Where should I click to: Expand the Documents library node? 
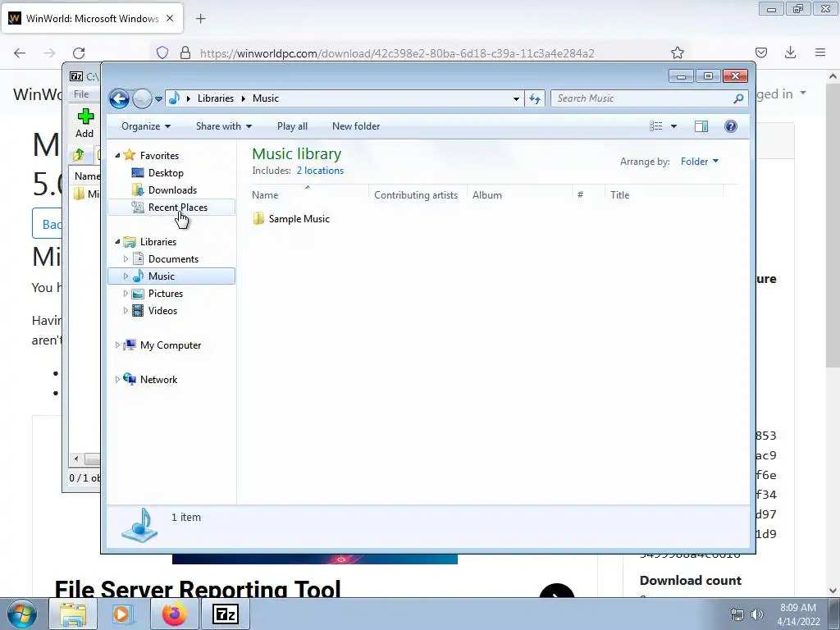pos(126,258)
